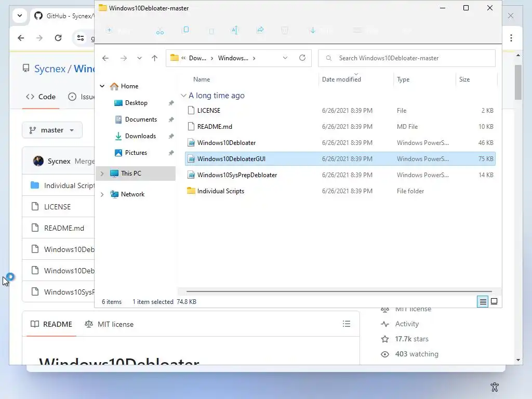The image size is (532, 399).
Task: Go forward in File Explorer navigation
Action: pos(124,58)
